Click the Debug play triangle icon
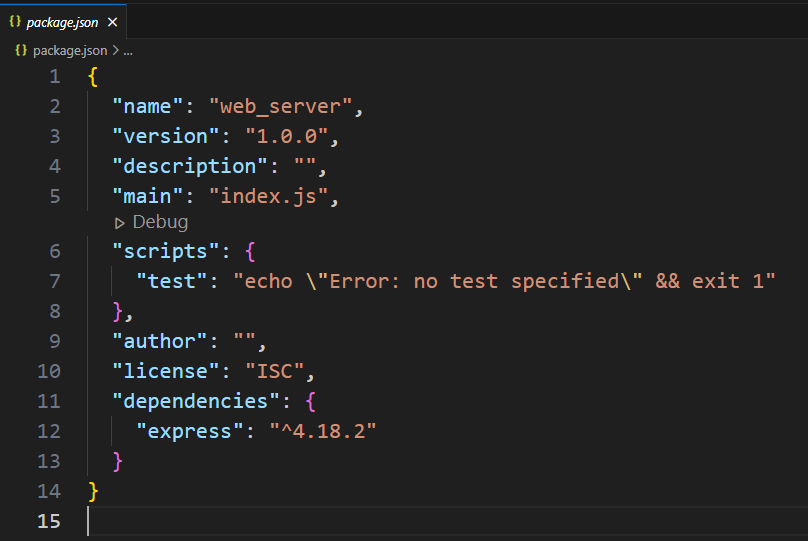The image size is (808, 541). click(120, 223)
